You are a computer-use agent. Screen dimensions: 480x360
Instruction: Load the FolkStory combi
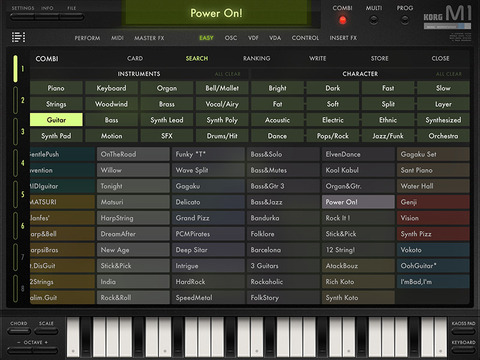[283, 298]
